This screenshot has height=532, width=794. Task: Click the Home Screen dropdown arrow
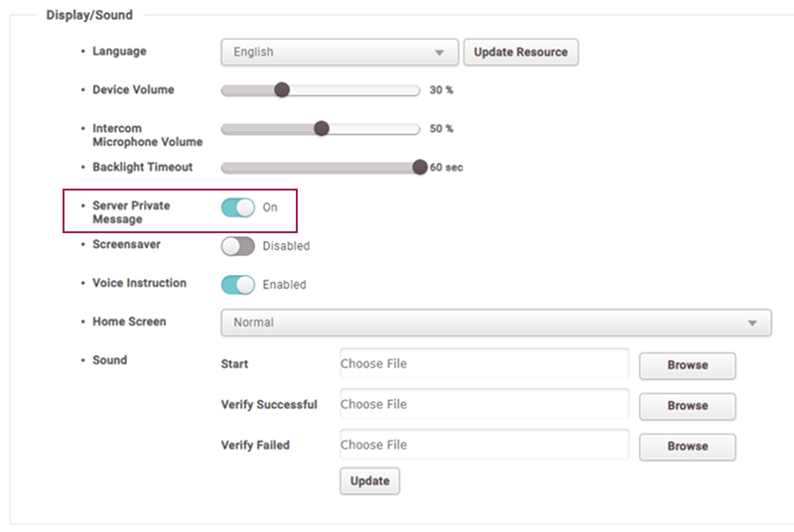point(752,323)
